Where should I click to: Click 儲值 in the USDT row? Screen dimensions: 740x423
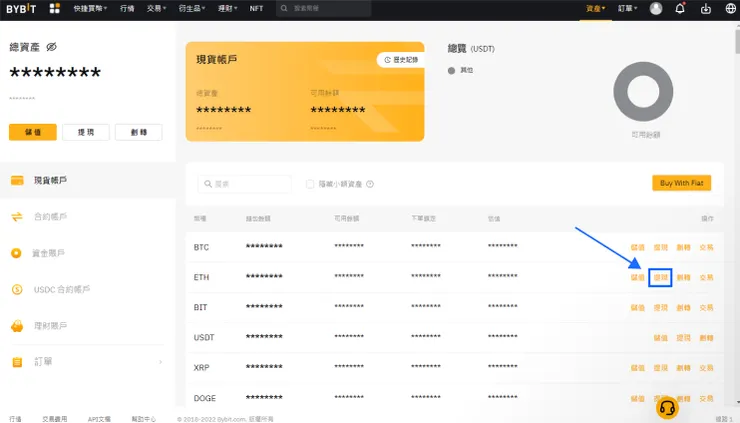click(661, 338)
